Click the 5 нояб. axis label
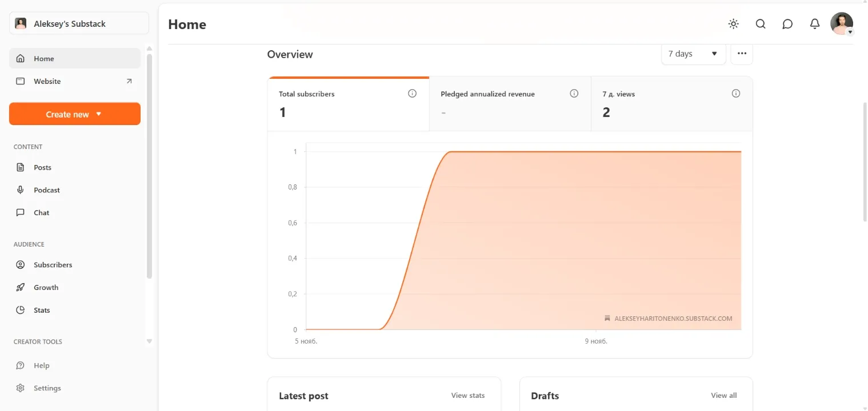The width and height of the screenshot is (868, 411). tap(306, 341)
